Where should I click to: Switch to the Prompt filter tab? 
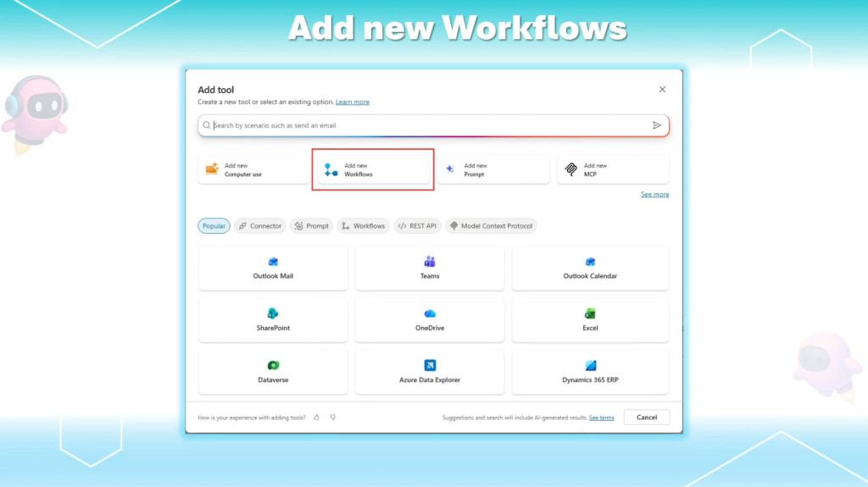[x=311, y=226]
